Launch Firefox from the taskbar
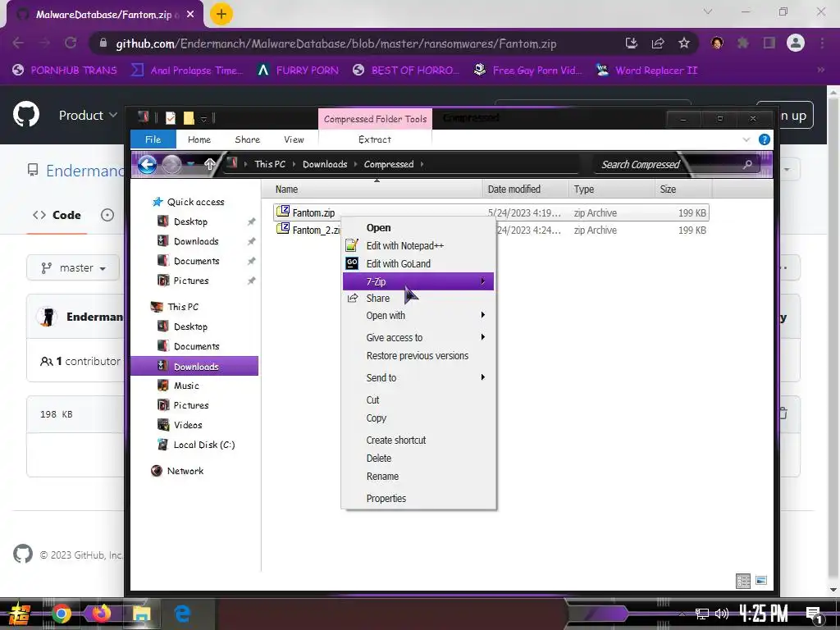Screen dimensions: 840x630 pos(101,614)
